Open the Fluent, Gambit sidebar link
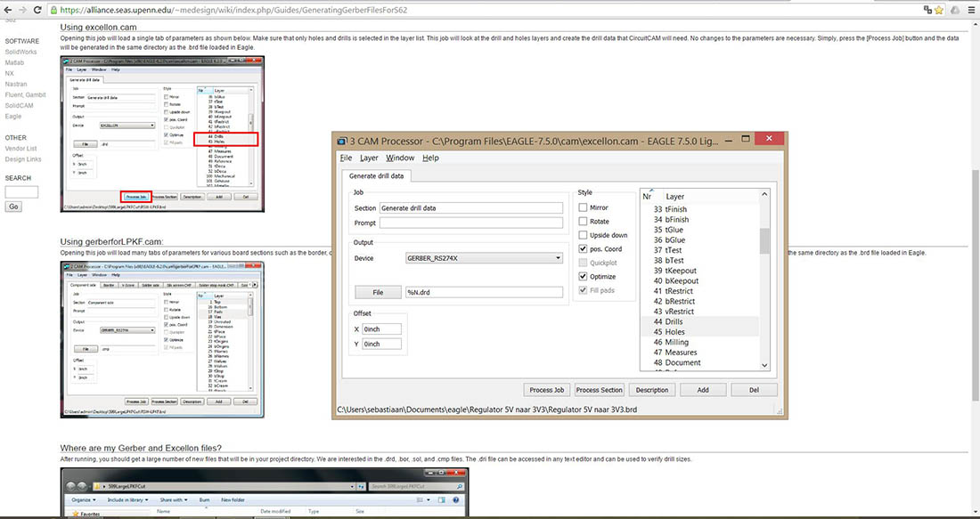 (26, 94)
